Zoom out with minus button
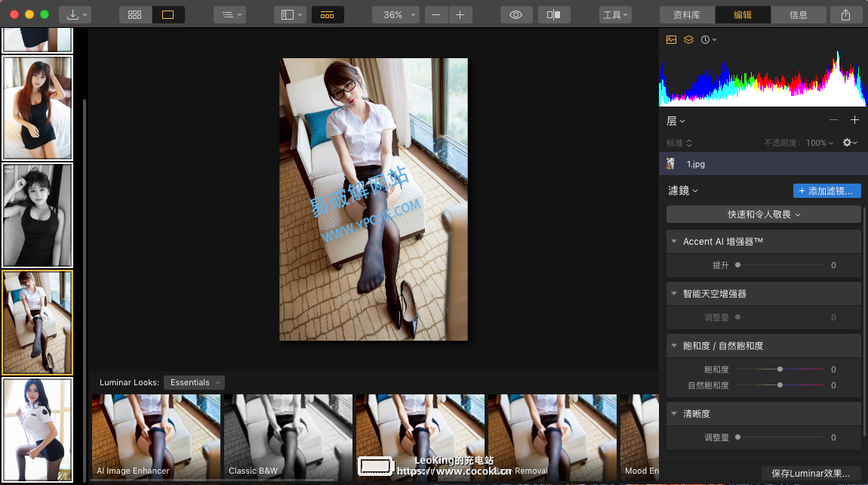Viewport: 868px width, 485px height. coord(436,15)
